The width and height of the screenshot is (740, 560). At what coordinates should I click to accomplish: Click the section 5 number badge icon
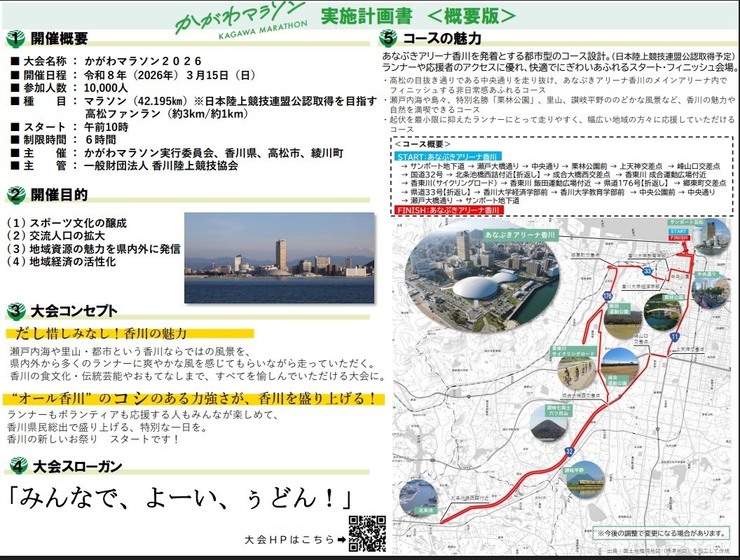click(x=388, y=38)
